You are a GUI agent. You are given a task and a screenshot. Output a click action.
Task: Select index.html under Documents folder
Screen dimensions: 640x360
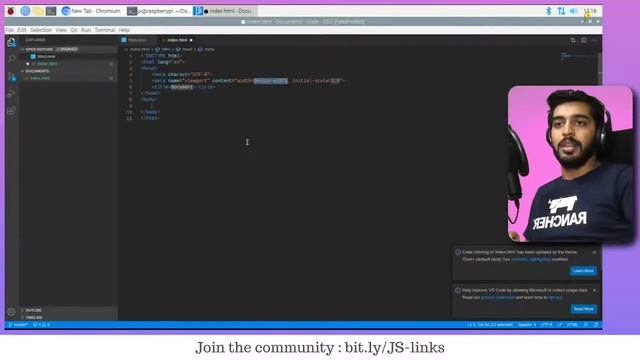click(68, 78)
